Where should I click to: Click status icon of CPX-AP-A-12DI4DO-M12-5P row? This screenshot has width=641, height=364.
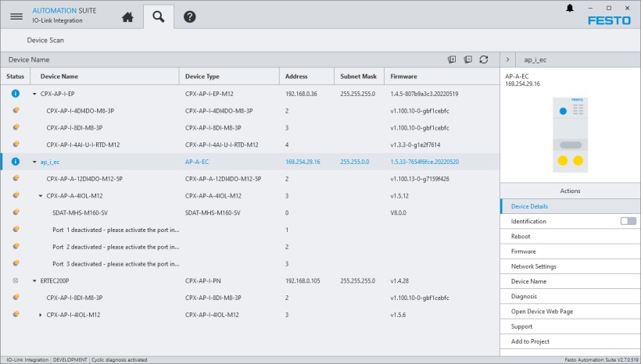click(16, 179)
